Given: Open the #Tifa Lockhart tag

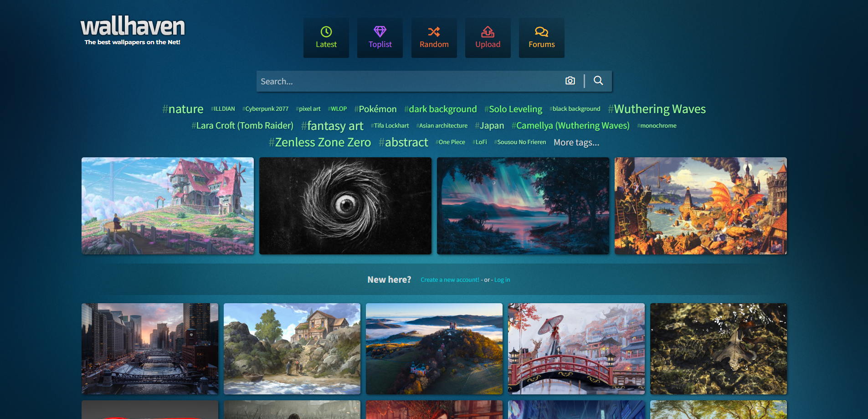Looking at the screenshot, I should [x=390, y=125].
